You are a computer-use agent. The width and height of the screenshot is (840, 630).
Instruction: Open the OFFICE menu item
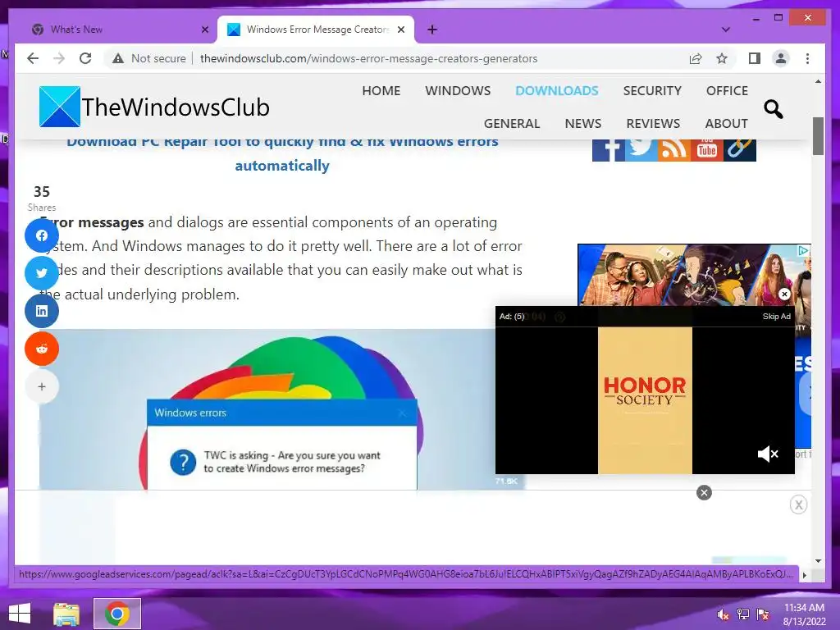tap(727, 90)
